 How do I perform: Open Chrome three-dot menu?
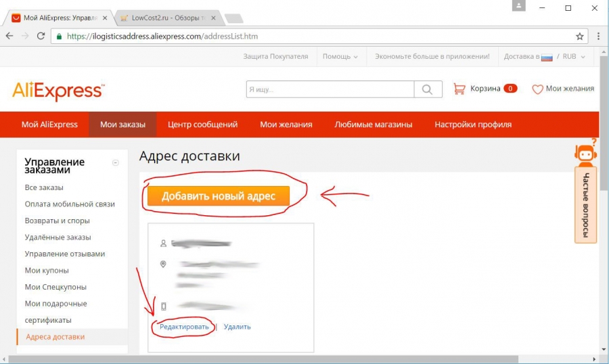click(x=598, y=36)
